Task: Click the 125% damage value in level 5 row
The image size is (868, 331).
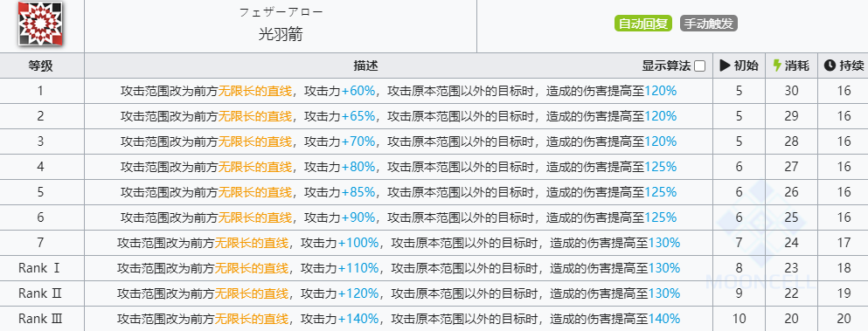Action: click(661, 192)
